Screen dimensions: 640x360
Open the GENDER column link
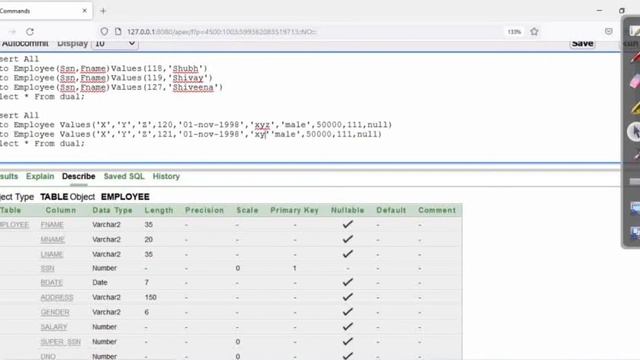click(x=55, y=312)
